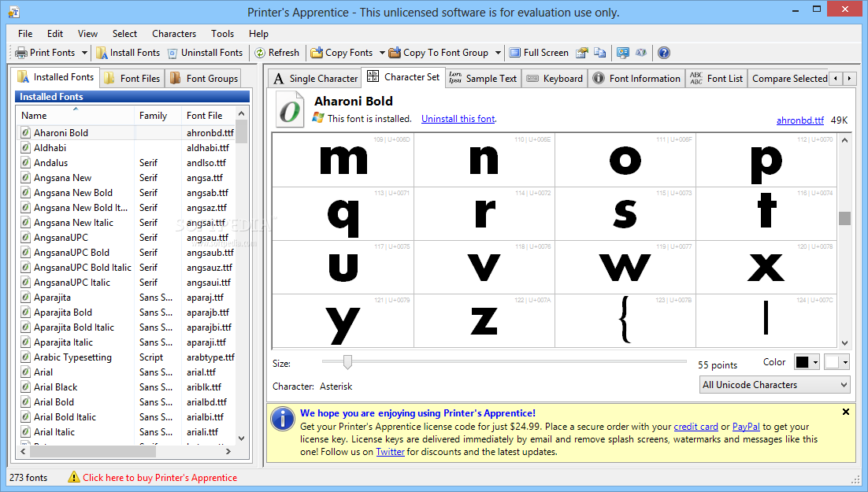Switch to the Font Groups tab
The image size is (868, 492).
(204, 79)
